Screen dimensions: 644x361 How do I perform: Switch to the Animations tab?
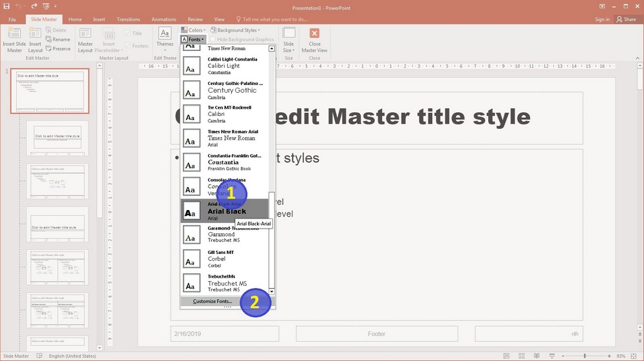164,19
